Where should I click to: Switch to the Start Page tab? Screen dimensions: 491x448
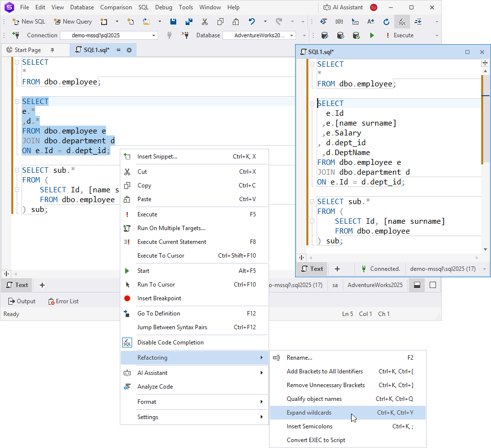pyautogui.click(x=27, y=50)
